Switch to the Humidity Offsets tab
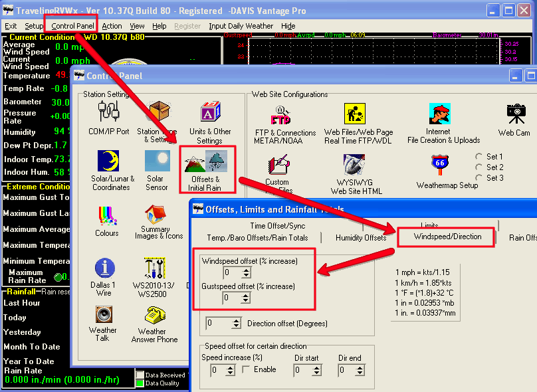The width and height of the screenshot is (537, 392). [x=361, y=238]
